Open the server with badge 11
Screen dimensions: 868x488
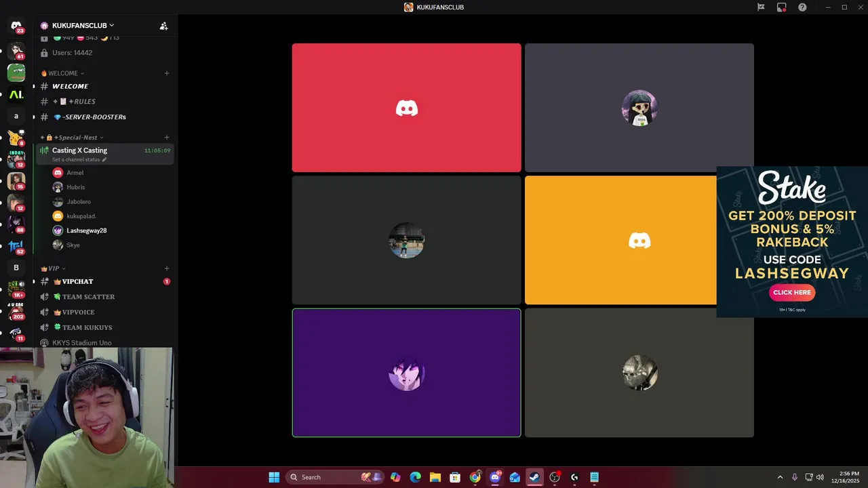pyautogui.click(x=16, y=333)
